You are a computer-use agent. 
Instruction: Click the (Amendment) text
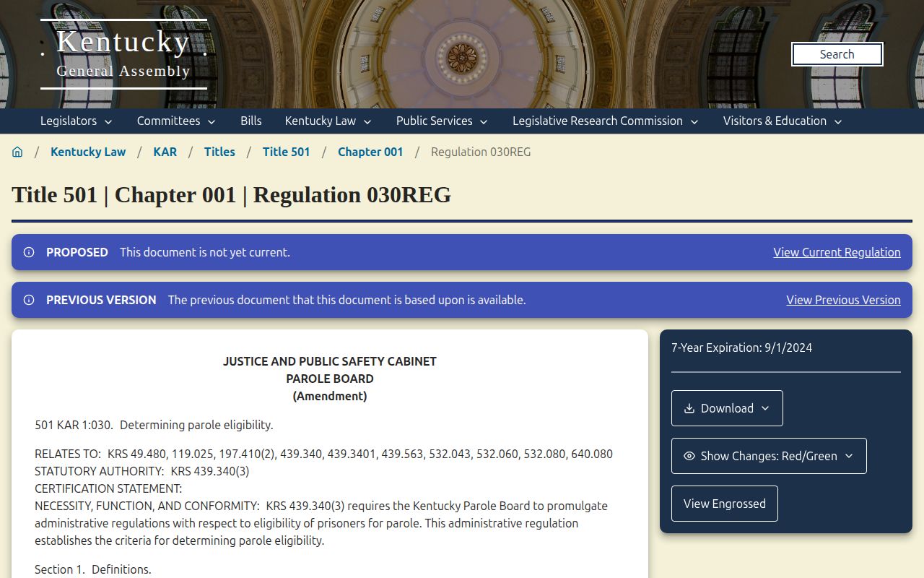click(x=330, y=396)
